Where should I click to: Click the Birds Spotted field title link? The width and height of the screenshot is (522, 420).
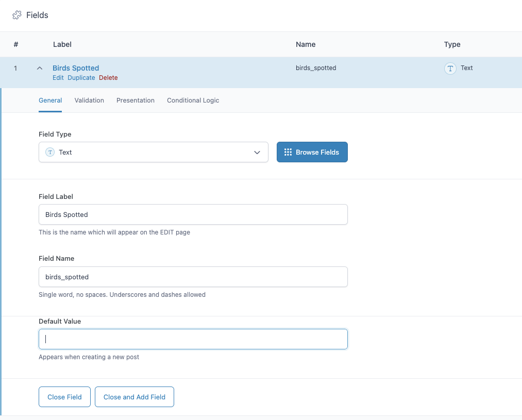coord(76,68)
